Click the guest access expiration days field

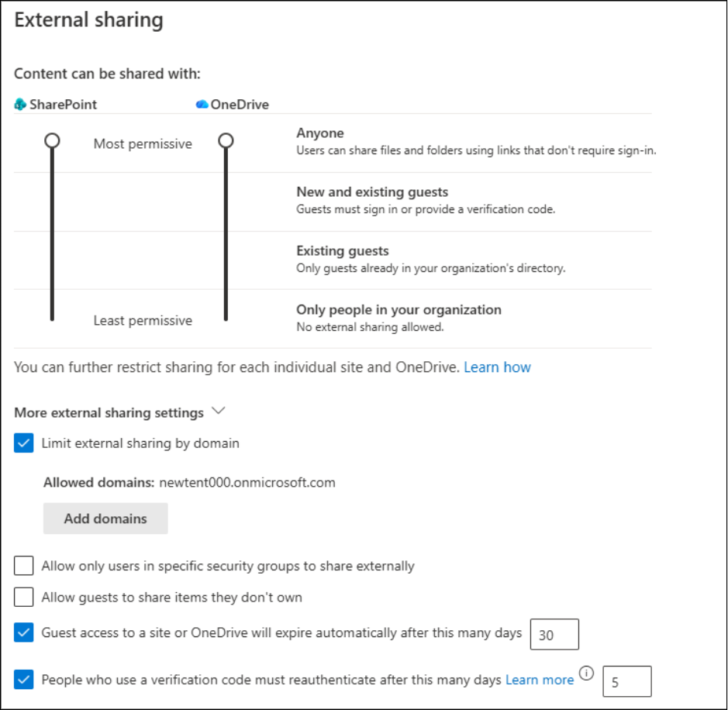(x=554, y=635)
